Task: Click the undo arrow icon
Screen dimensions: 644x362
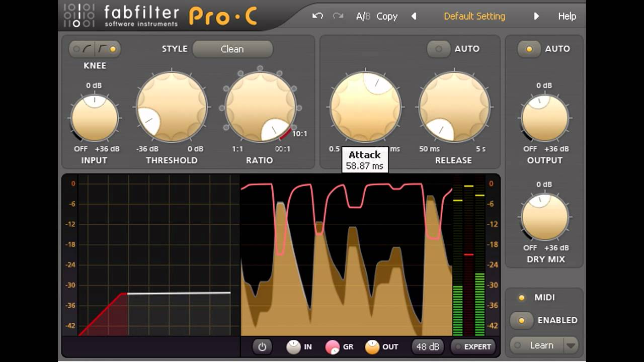Action: pos(317,16)
